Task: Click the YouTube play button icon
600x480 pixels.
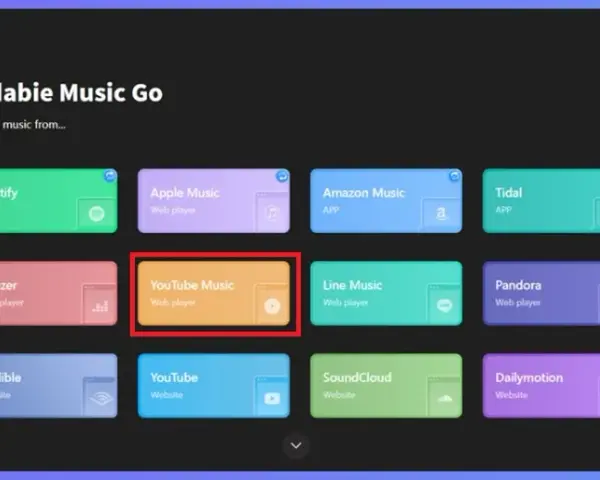Action: 272,398
